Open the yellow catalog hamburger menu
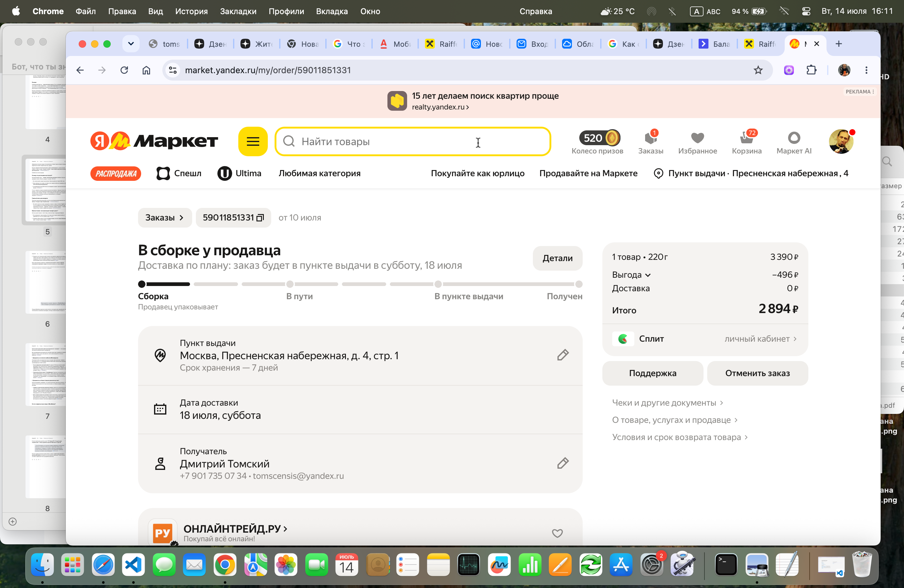 (x=253, y=141)
